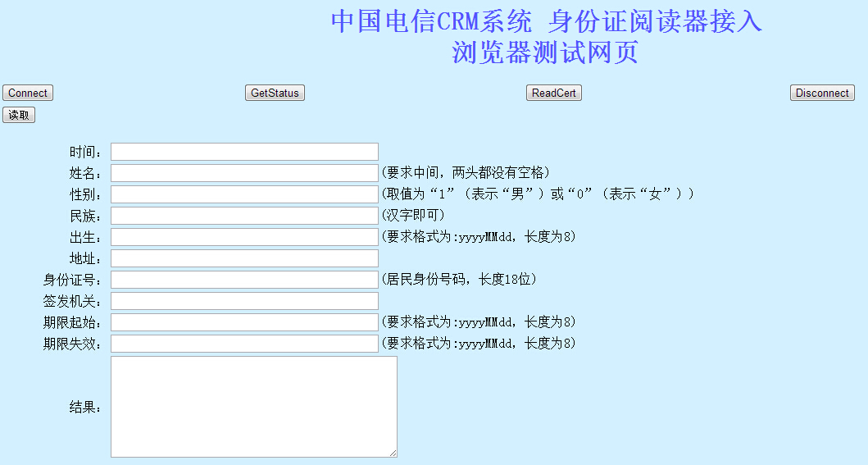The width and height of the screenshot is (868, 465).
Task: Click the 期限起始 label
Action: (x=72, y=323)
